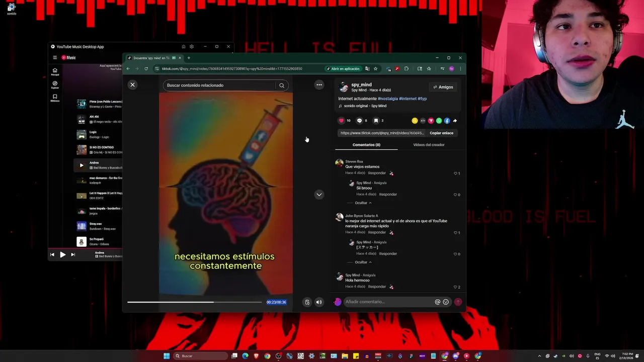The height and width of the screenshot is (362, 644).
Task: Switch to the Comentarios (8) tab
Action: [x=366, y=145]
